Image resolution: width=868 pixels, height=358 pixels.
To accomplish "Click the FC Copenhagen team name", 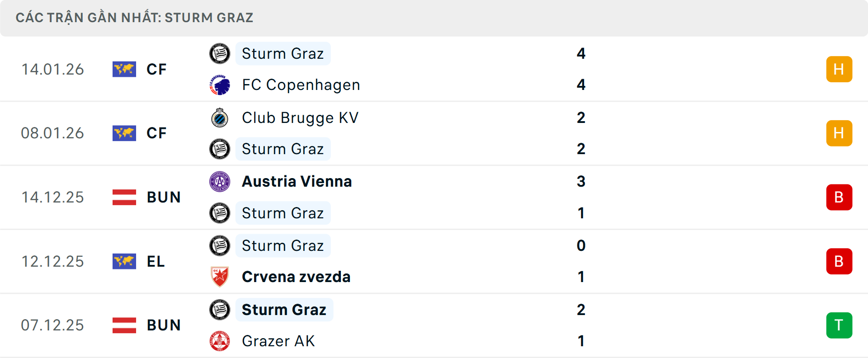I will click(x=301, y=85).
